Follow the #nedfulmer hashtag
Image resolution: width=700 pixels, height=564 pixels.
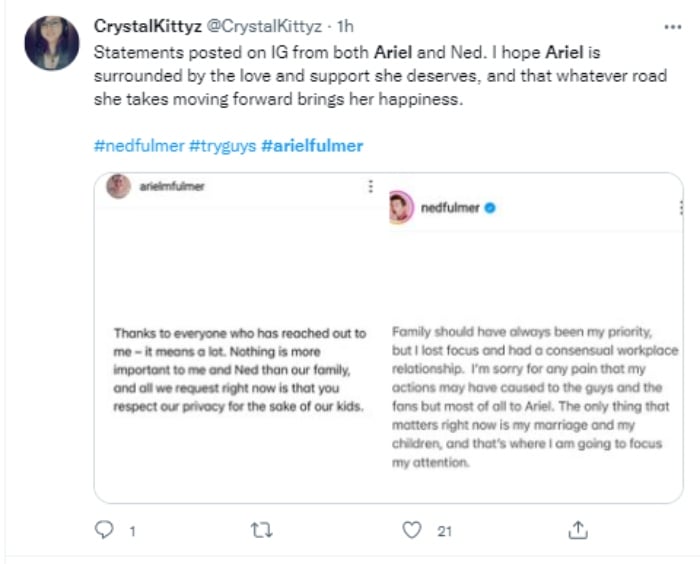(x=139, y=146)
